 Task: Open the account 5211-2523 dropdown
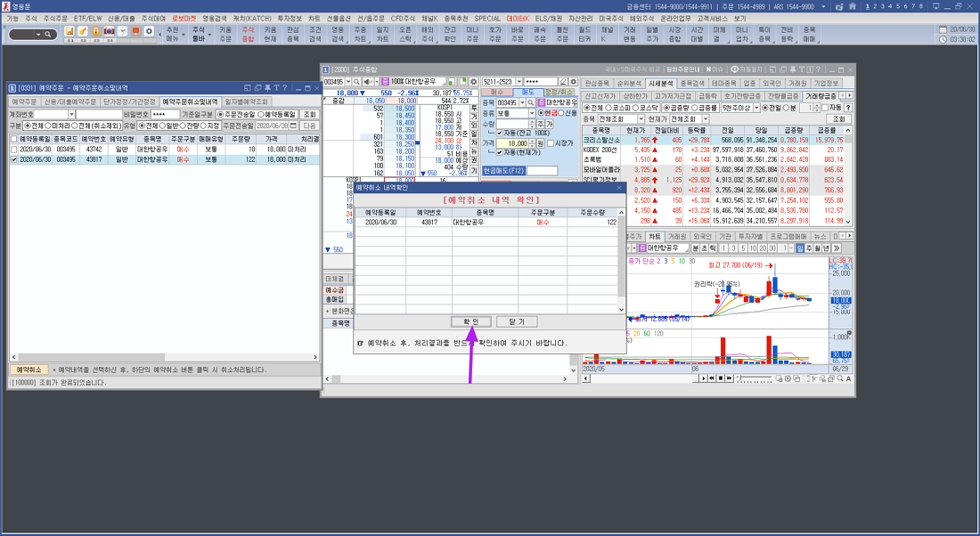coord(519,82)
